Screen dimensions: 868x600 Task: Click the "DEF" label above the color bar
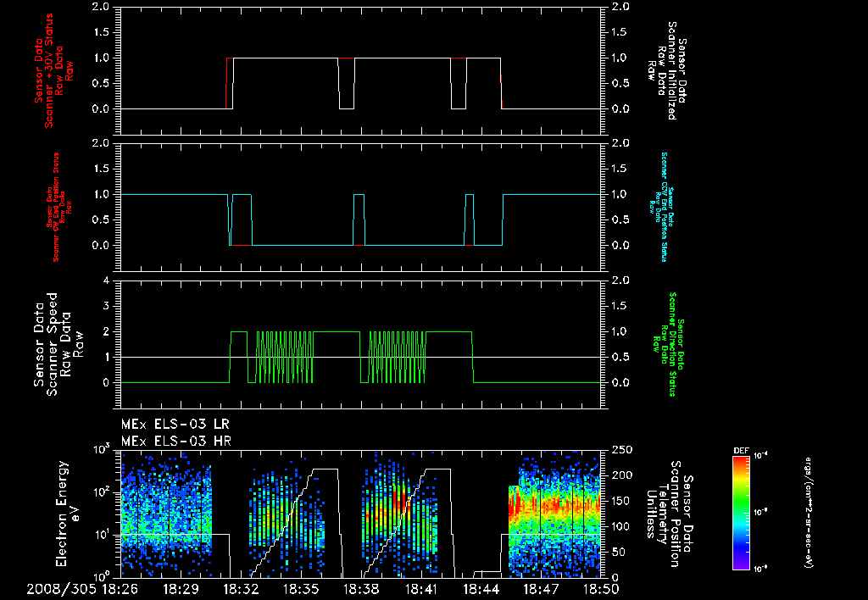pyautogui.click(x=741, y=451)
